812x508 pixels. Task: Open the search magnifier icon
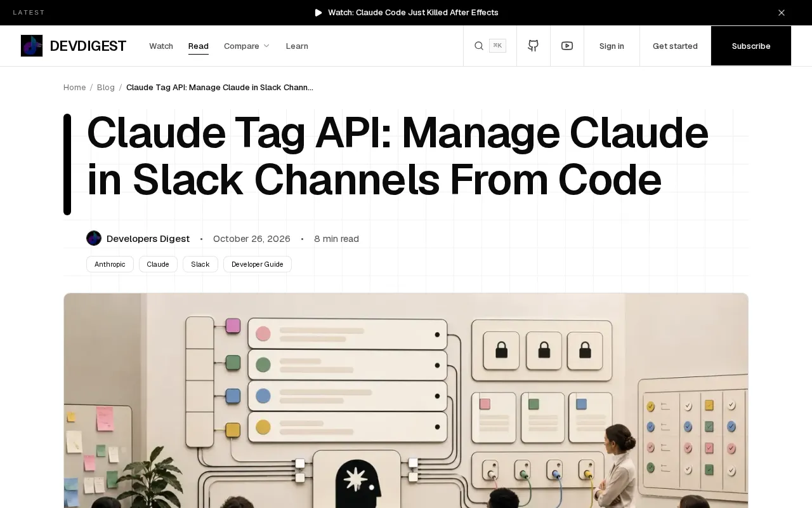click(479, 46)
